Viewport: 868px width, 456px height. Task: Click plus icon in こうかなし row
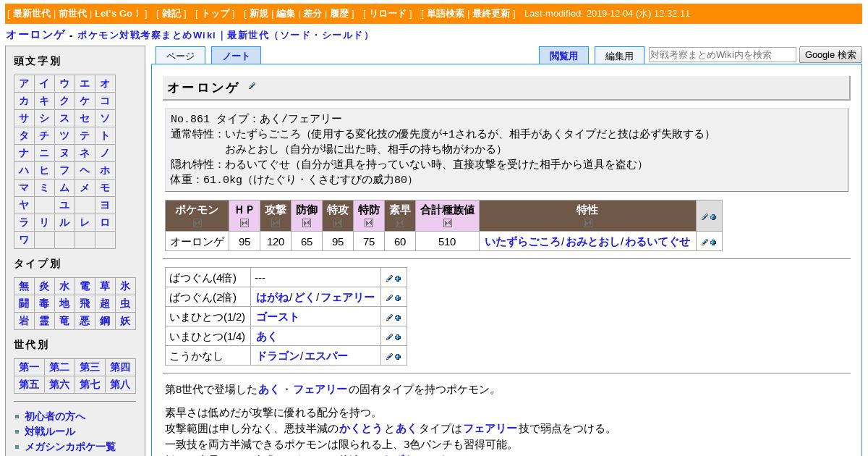[398, 356]
